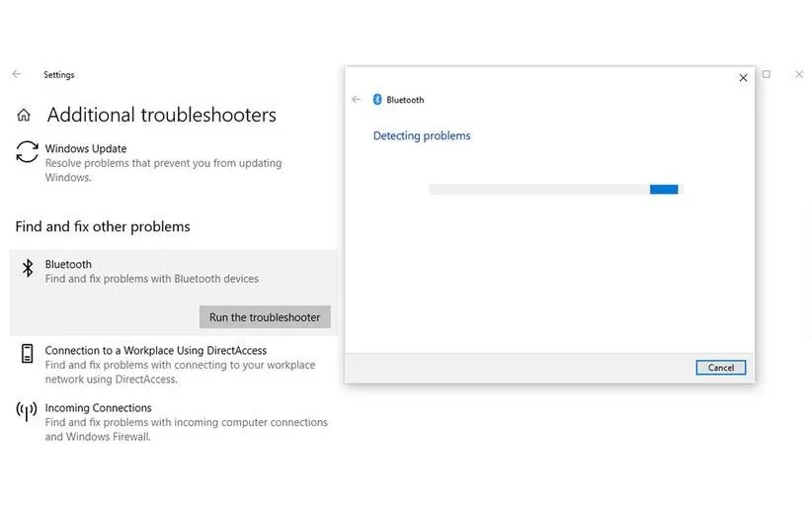Click the DirectAccess workplace device icon

point(27,353)
